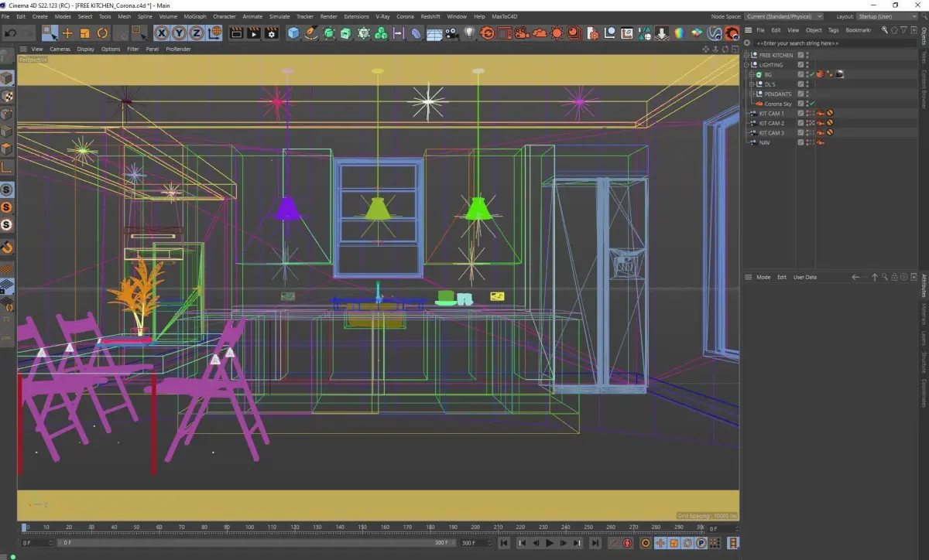Toggle the X-axis lock icon

(161, 32)
